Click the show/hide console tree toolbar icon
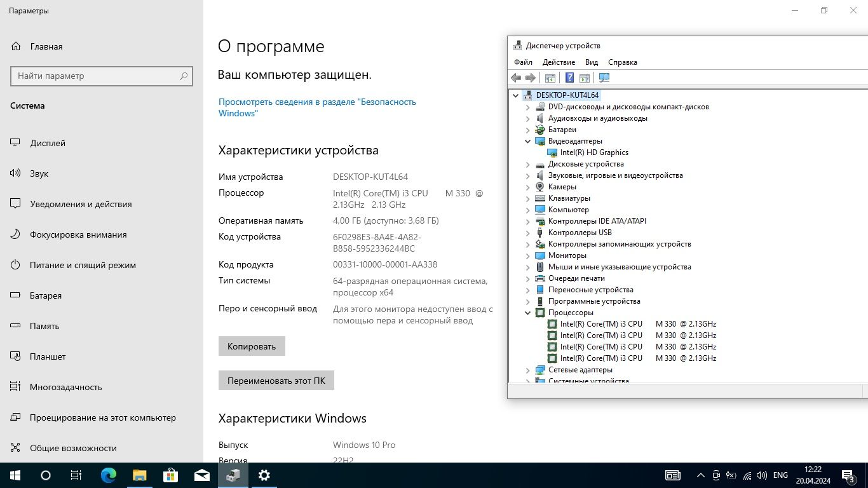 pyautogui.click(x=550, y=78)
